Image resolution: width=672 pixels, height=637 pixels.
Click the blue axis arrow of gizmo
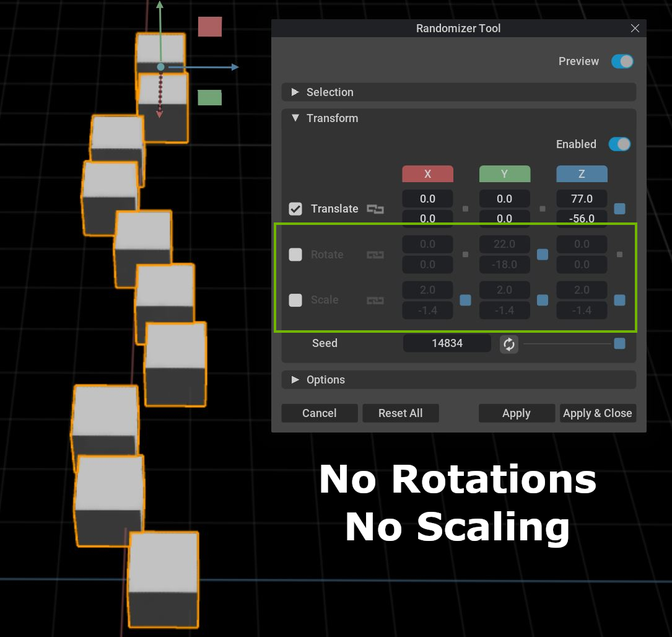pyautogui.click(x=235, y=67)
